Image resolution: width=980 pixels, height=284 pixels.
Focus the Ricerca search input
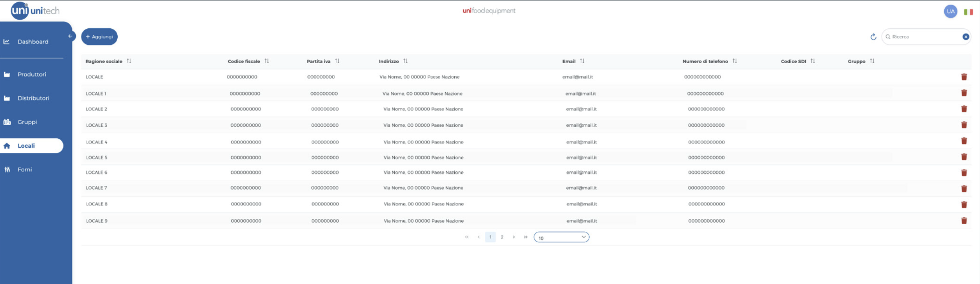(924, 37)
